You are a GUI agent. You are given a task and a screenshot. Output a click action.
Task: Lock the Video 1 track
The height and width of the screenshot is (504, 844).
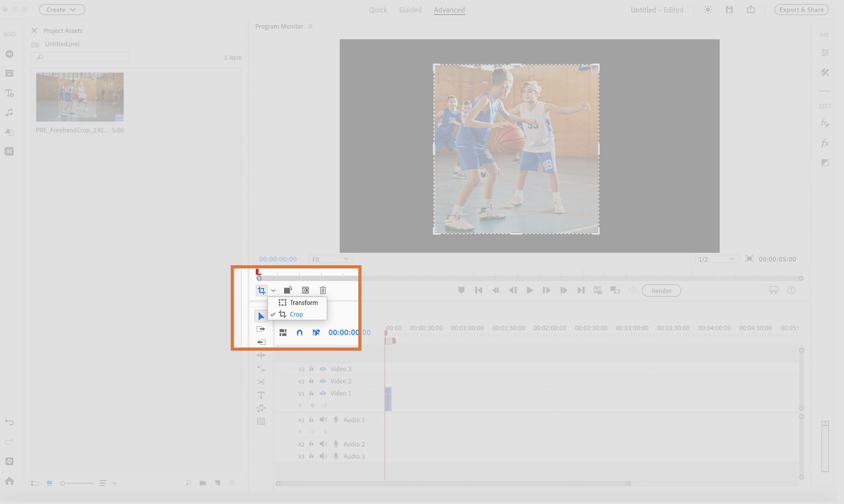coord(311,393)
